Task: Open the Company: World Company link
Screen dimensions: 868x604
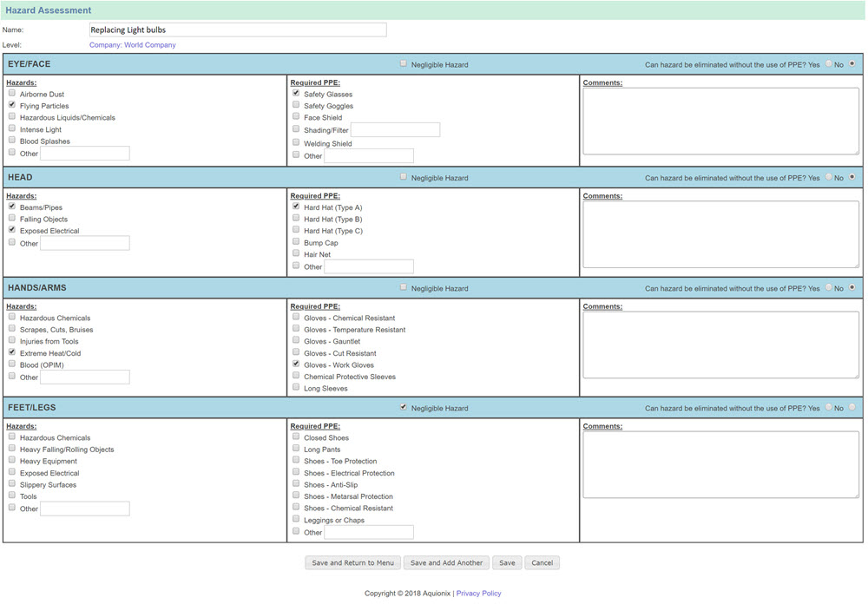Action: [132, 45]
